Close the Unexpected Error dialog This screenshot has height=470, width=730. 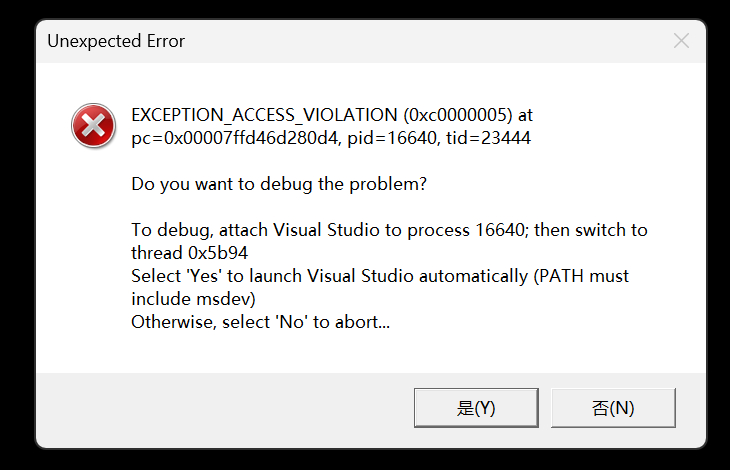click(681, 41)
